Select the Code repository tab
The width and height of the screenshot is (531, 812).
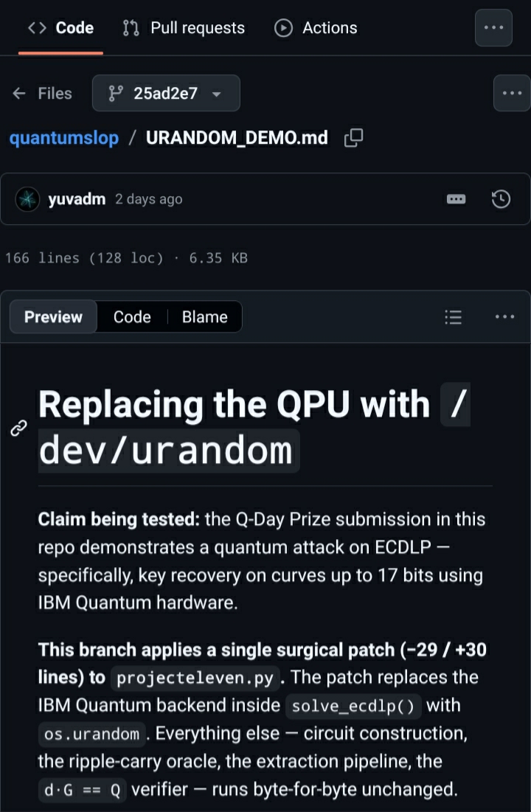point(60,27)
